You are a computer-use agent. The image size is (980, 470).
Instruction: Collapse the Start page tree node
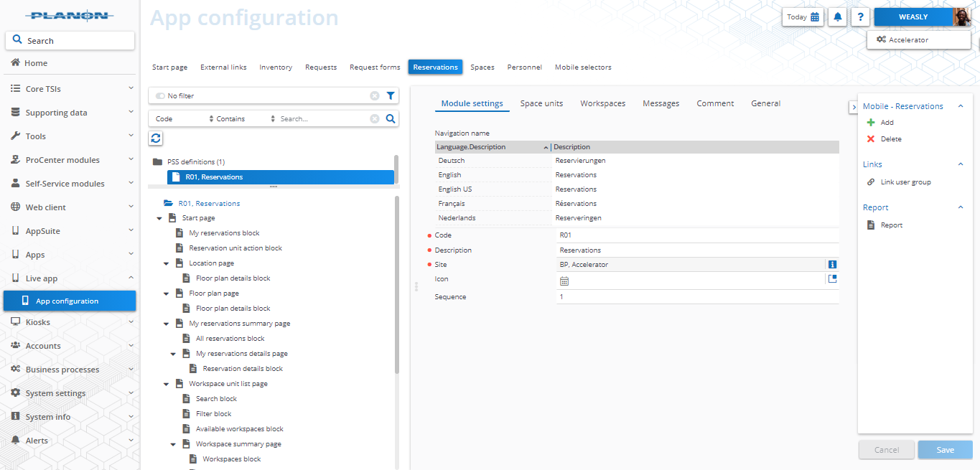pyautogui.click(x=159, y=217)
